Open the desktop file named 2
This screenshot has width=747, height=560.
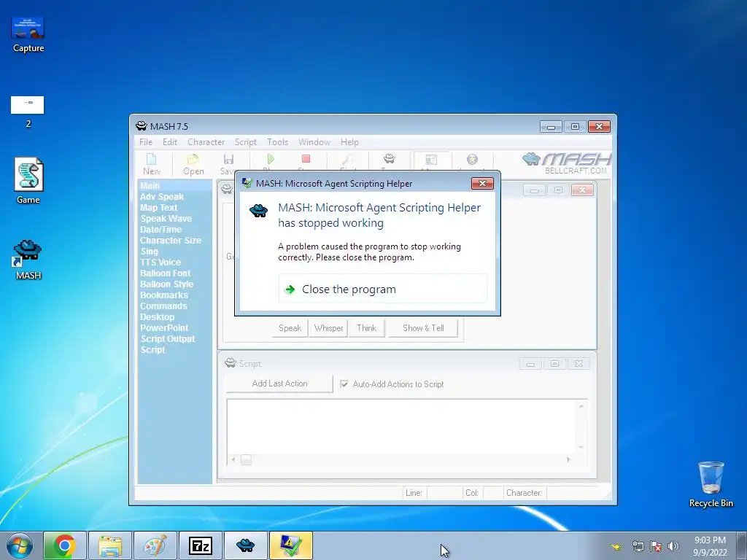(x=28, y=112)
